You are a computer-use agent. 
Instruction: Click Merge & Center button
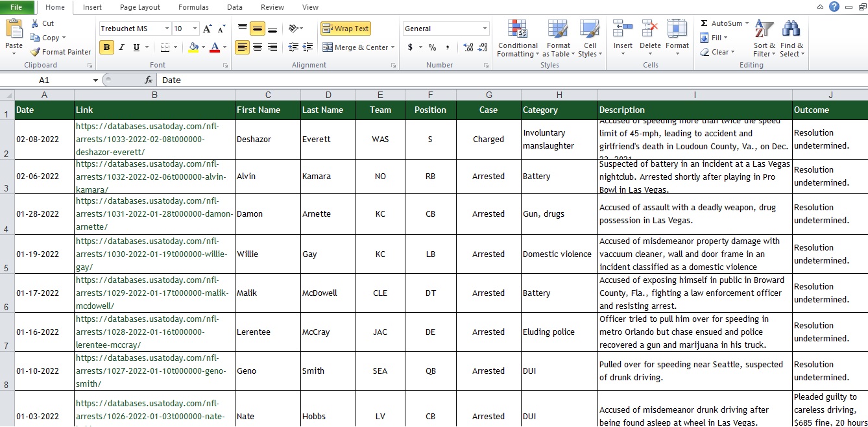355,47
